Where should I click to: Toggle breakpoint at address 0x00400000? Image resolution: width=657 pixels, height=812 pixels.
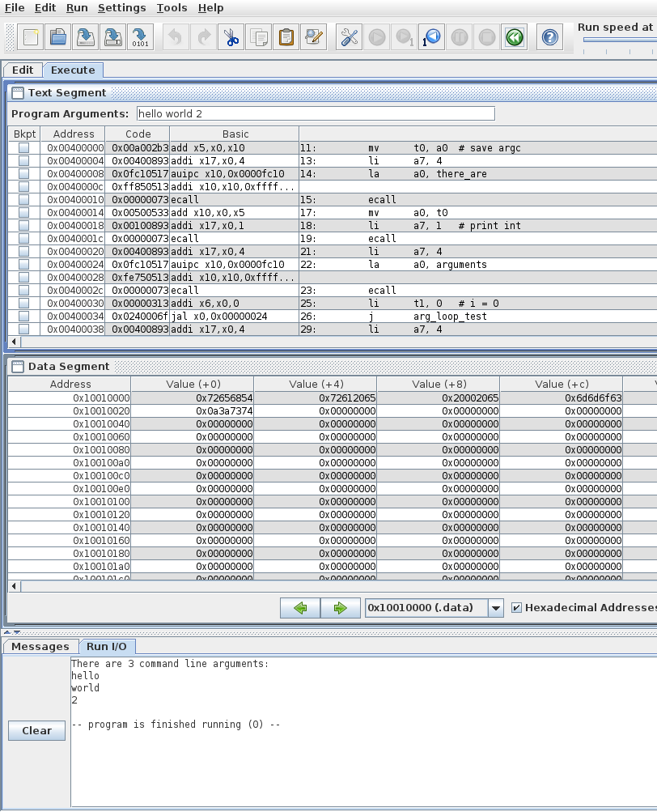pos(23,148)
